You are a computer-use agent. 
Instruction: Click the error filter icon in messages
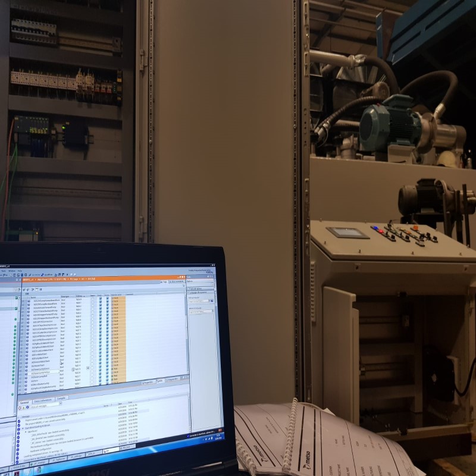18,408
